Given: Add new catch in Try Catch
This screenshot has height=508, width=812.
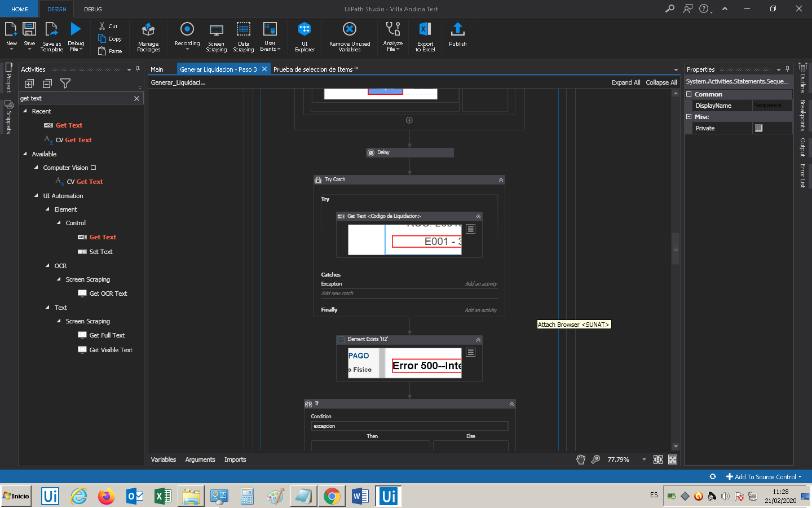Looking at the screenshot, I should [x=337, y=294].
